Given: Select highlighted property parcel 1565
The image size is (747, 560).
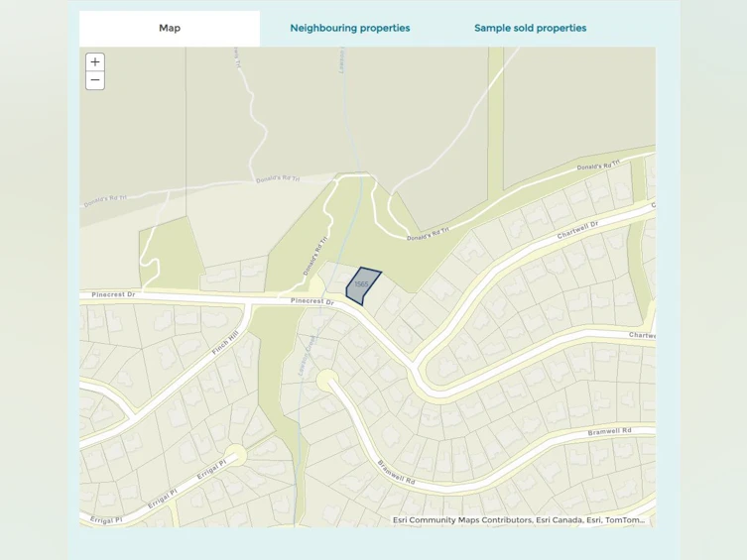Looking at the screenshot, I should click(x=361, y=284).
